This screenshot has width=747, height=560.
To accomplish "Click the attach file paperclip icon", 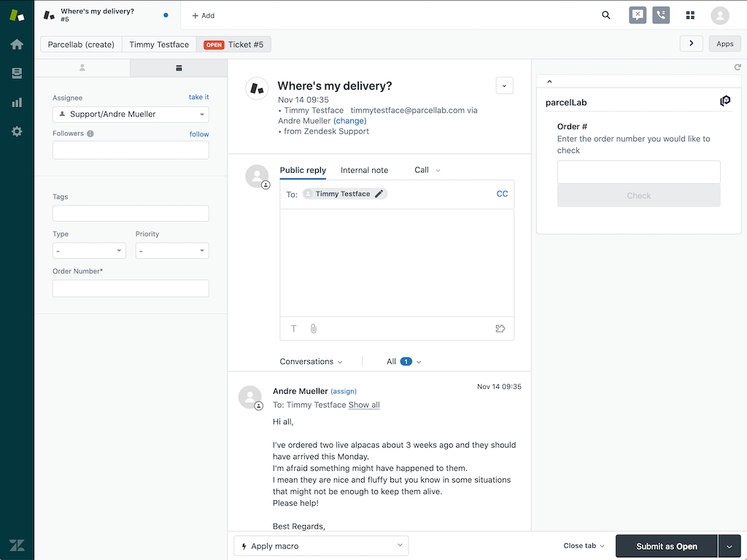I will [314, 329].
